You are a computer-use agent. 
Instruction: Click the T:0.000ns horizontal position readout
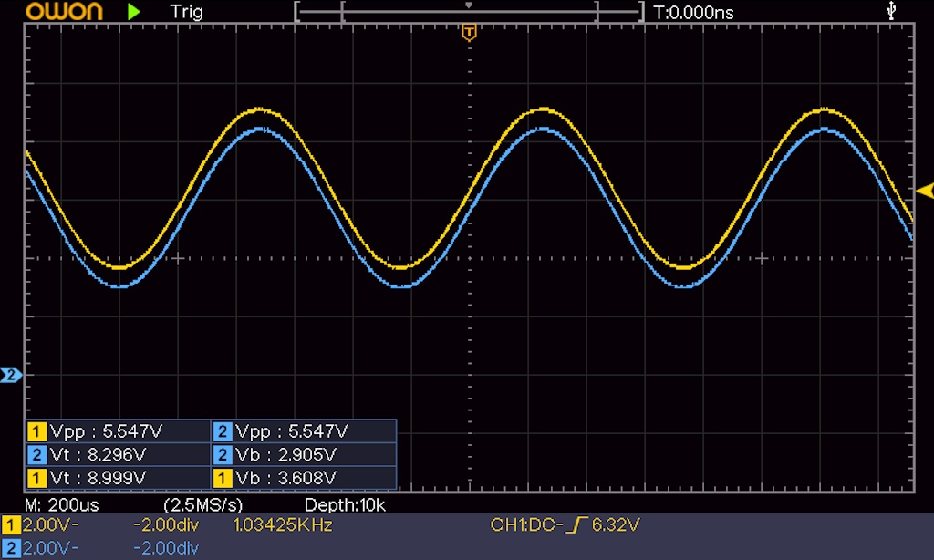pos(693,12)
